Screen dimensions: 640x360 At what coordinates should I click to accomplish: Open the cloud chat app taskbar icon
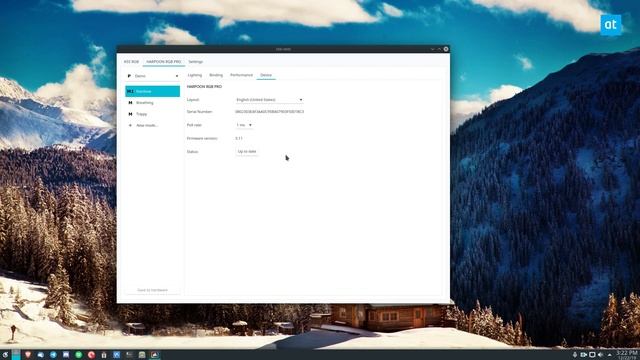click(x=40, y=355)
